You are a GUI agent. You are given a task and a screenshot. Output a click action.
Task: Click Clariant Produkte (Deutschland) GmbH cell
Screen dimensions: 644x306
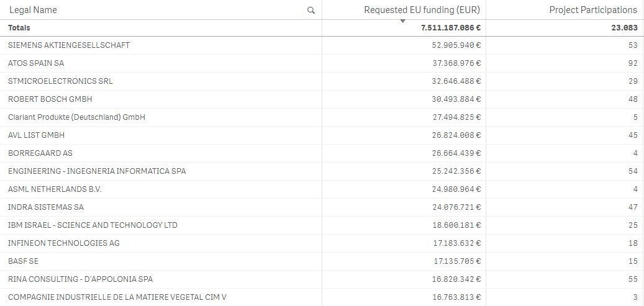point(76,117)
